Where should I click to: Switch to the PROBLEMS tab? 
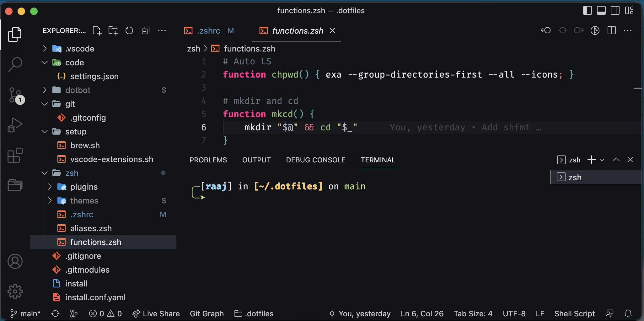208,160
